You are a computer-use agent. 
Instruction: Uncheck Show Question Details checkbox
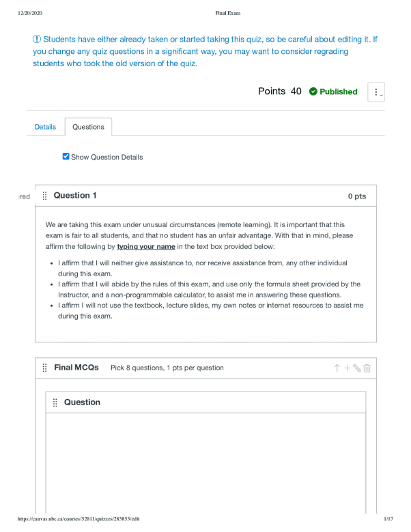(66, 156)
